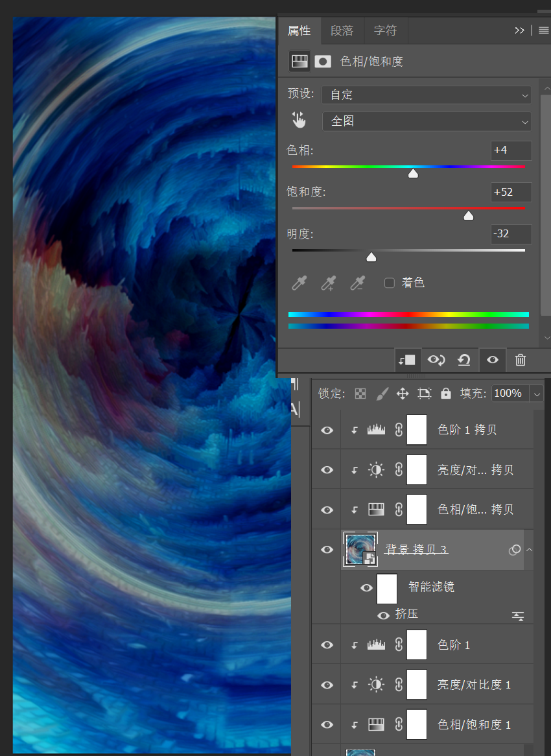Click the 明度 value field
551x756 pixels.
(511, 234)
